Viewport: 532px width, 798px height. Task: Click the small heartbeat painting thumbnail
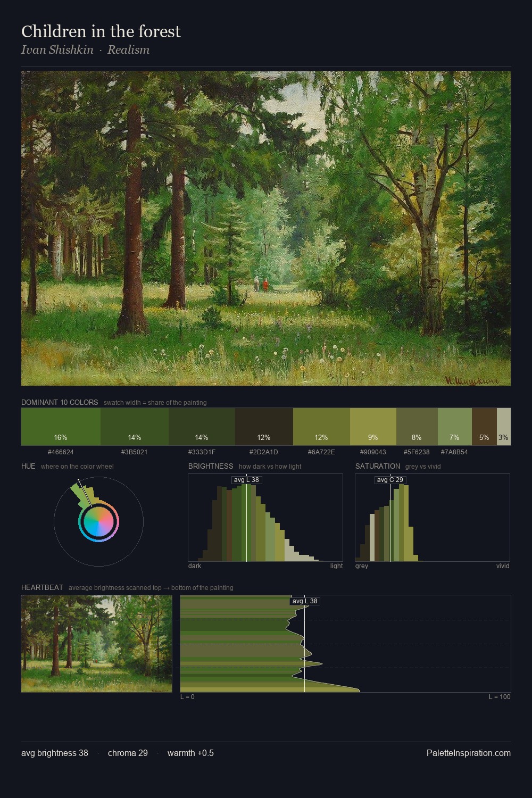tap(96, 644)
